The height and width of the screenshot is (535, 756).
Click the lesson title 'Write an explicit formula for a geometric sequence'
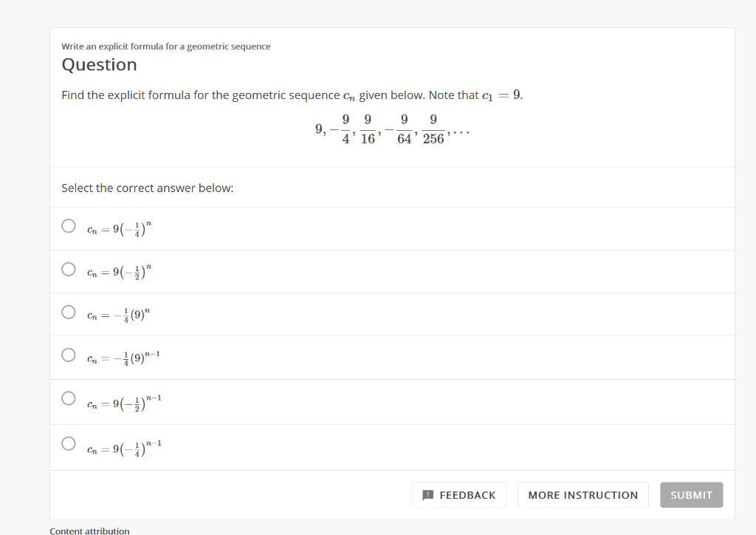tap(165, 46)
